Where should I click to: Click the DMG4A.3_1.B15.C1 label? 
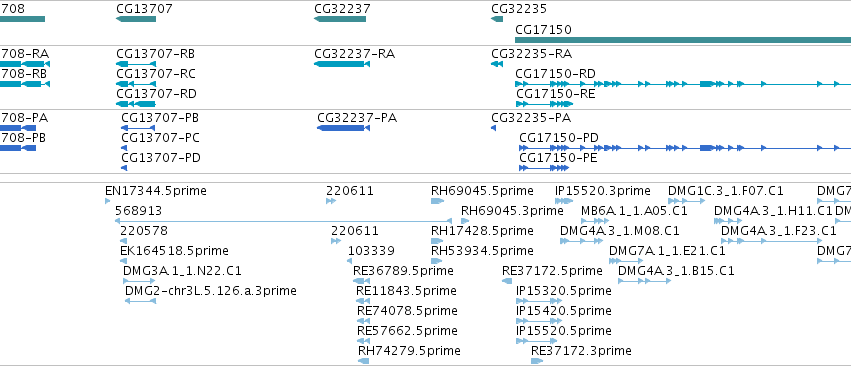(676, 271)
